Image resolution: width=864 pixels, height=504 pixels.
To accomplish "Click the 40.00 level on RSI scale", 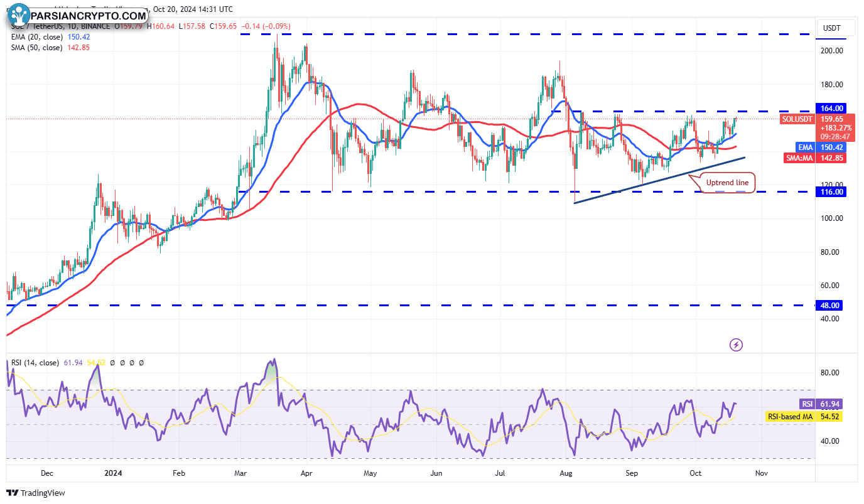I will [831, 441].
